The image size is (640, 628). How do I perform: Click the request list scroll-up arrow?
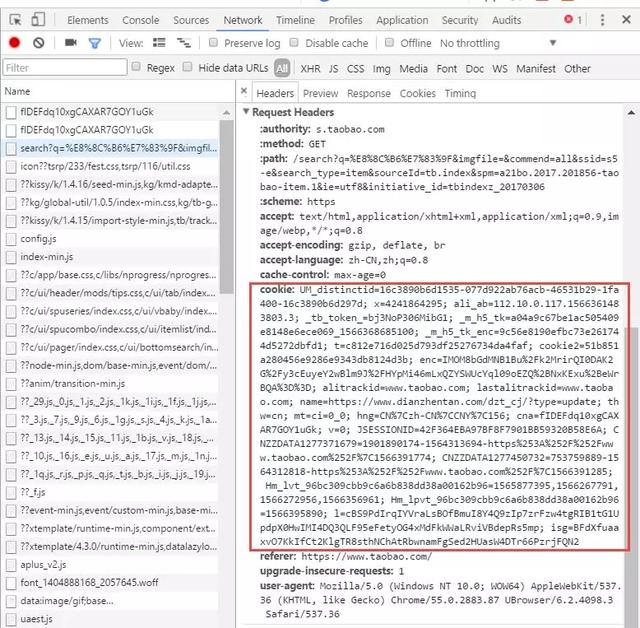coord(227,112)
